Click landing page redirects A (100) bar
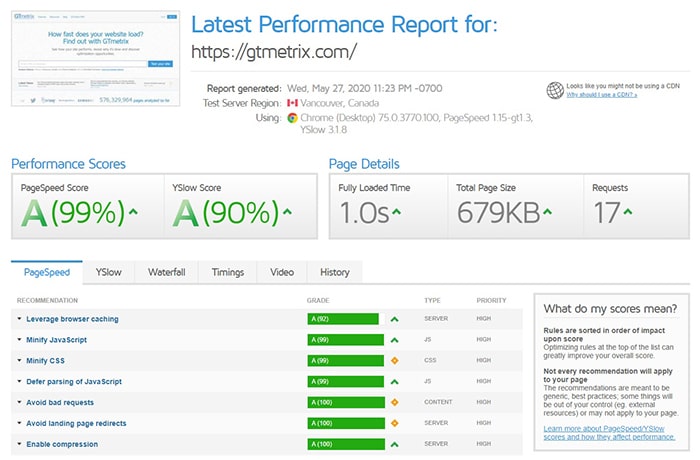The image size is (700, 460). pyautogui.click(x=346, y=423)
